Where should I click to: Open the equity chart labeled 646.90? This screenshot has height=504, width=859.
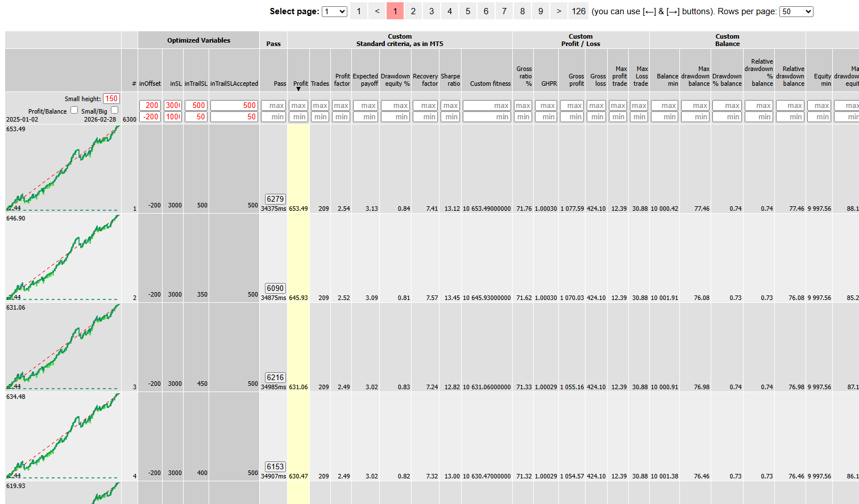click(x=63, y=258)
